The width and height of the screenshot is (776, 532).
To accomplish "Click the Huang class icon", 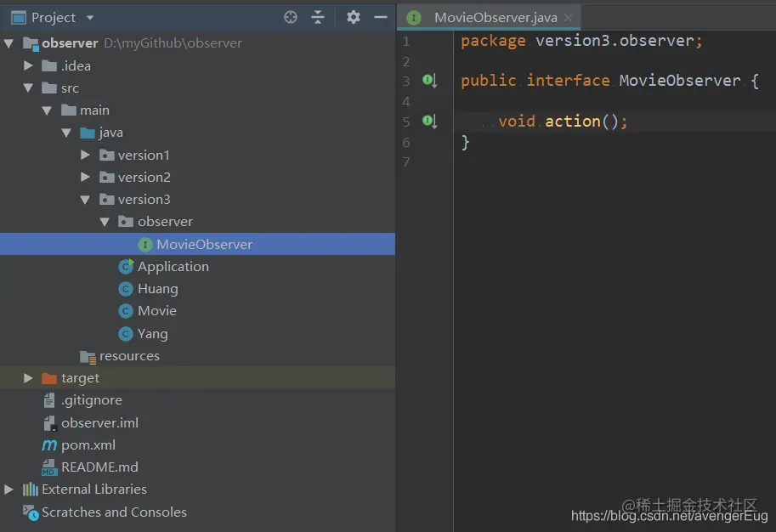I will tap(126, 289).
